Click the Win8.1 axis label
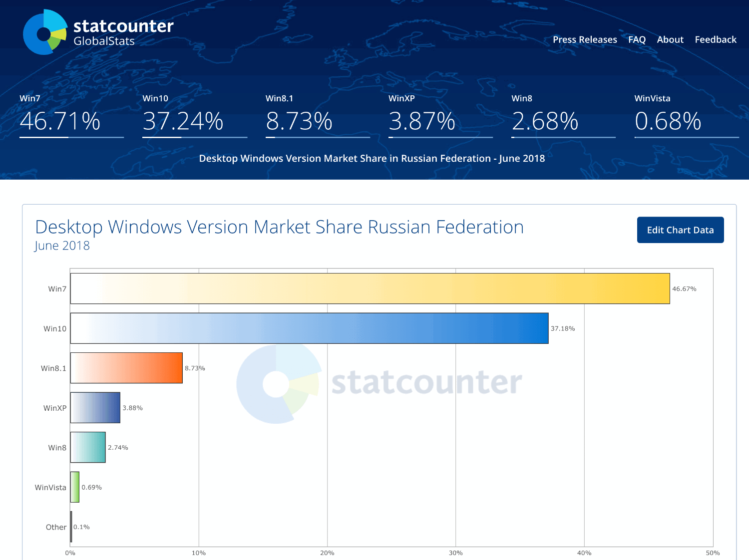This screenshot has height=560, width=749. click(53, 368)
